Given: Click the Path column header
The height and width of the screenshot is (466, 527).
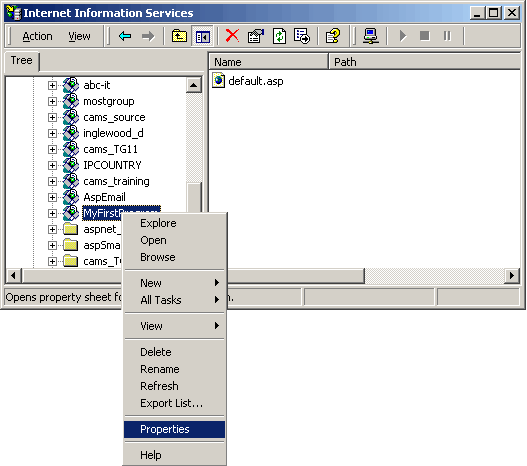Looking at the screenshot, I should [x=424, y=62].
